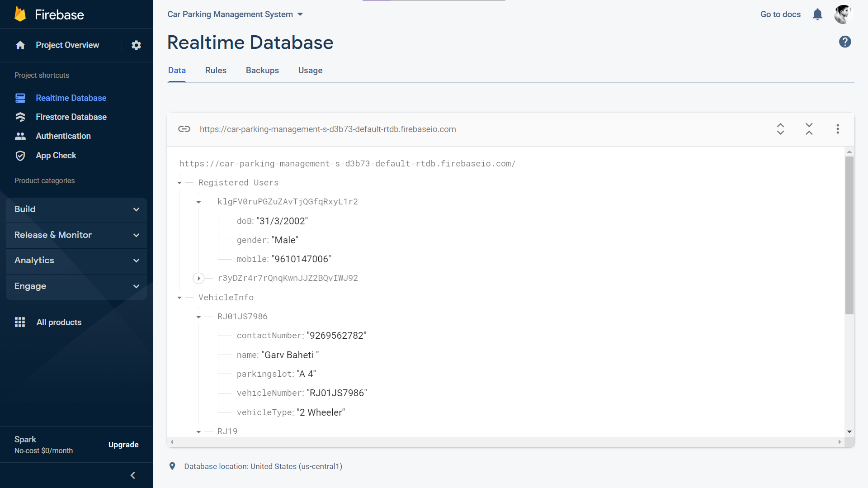Expand the Release & Monitor category

[76, 235]
